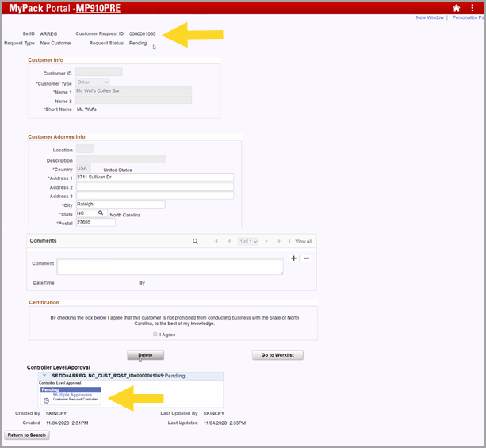Click the Short Name value Mr. Wuf's
The image size is (486, 448).
pos(86,109)
